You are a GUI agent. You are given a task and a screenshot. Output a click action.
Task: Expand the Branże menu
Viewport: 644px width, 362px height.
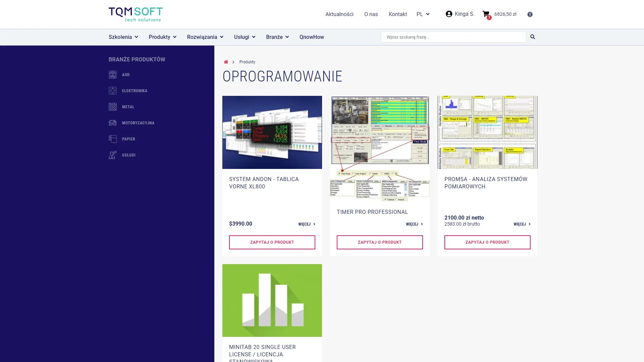277,37
